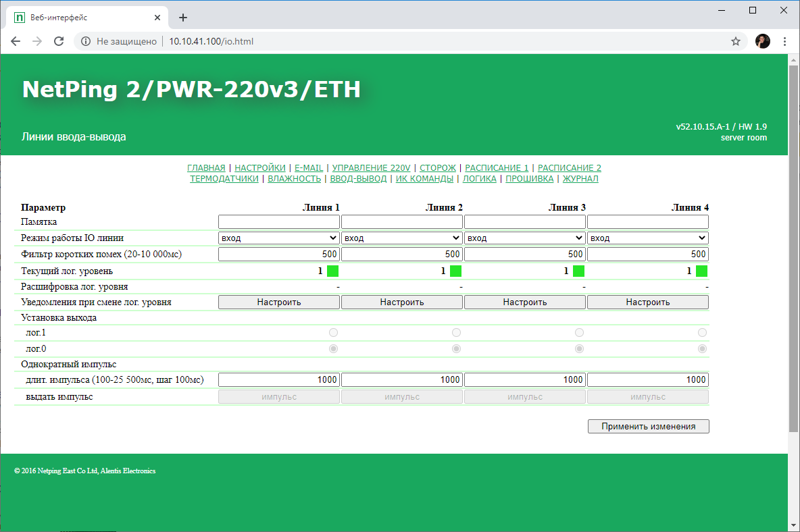Open the ВЛАЖНОСТЬ link
Image resolution: width=800 pixels, height=532 pixels.
pos(295,178)
